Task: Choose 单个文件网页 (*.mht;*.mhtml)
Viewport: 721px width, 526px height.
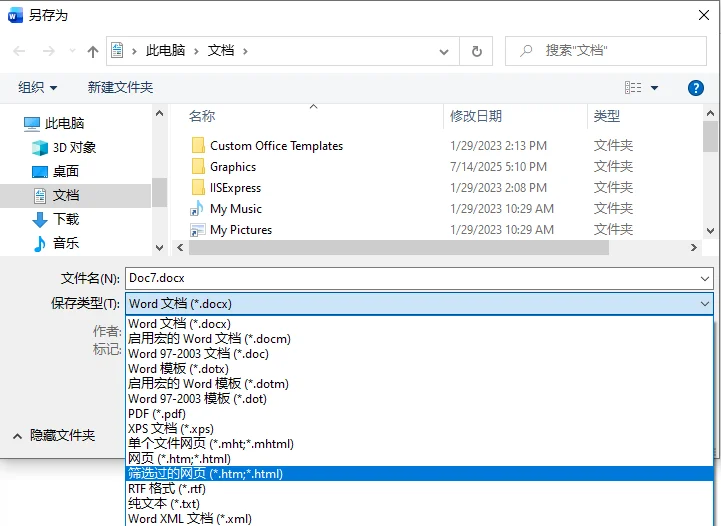Action: point(419,444)
